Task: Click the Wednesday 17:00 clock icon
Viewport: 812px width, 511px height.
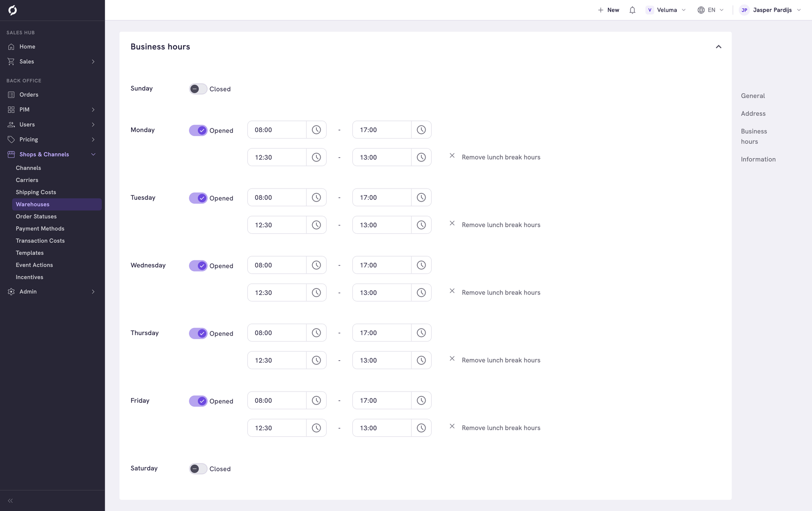Action: [x=421, y=265]
